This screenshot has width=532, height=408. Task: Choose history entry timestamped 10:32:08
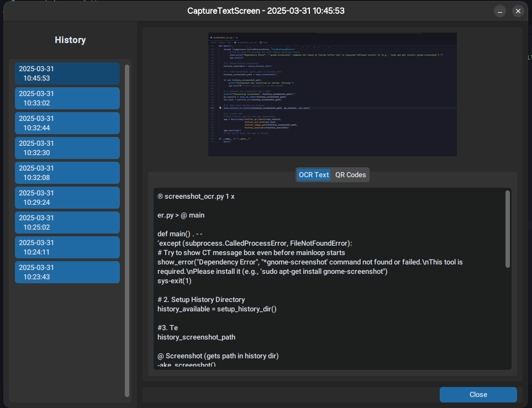pos(67,173)
